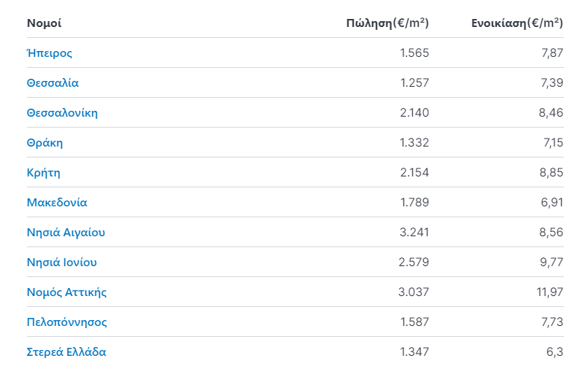Click the Ενοικίαση(€/m²) column header
The image size is (588, 377).
[x=517, y=23]
